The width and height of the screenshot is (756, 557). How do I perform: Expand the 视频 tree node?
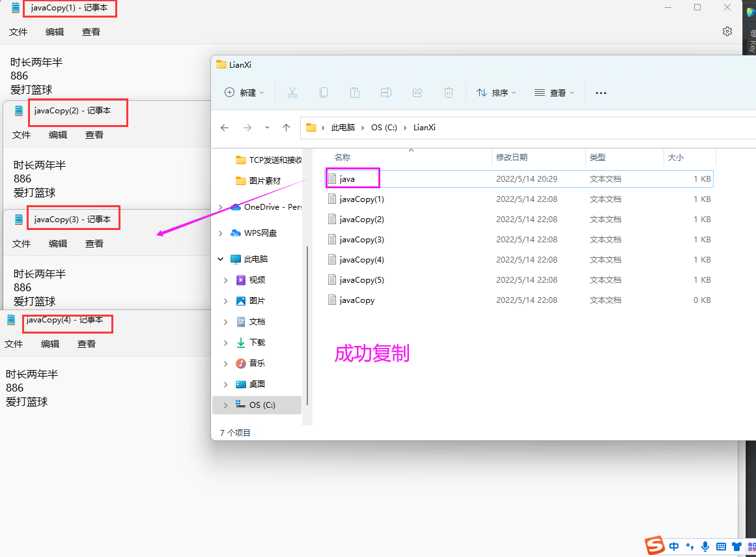(226, 279)
